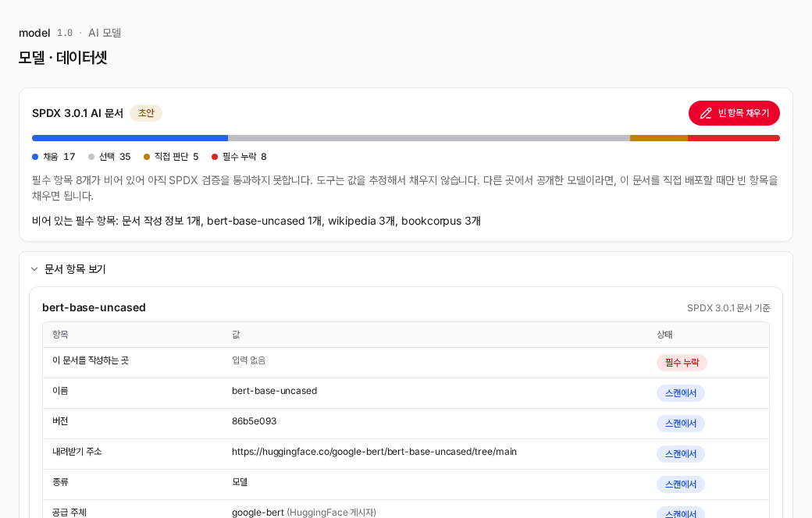The width and height of the screenshot is (812, 518).
Task: Click the 스캔에서 badge in 종류 row
Action: tap(681, 485)
